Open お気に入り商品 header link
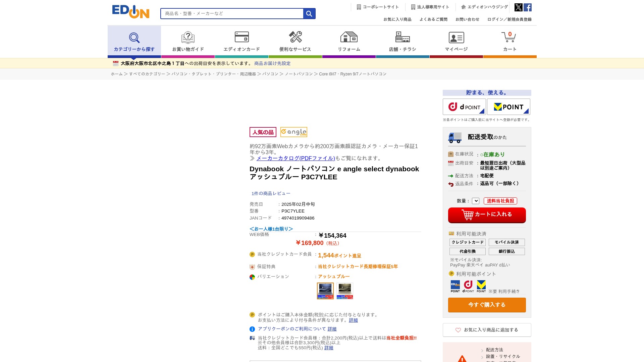This screenshot has height=362, width=644. 397,19
